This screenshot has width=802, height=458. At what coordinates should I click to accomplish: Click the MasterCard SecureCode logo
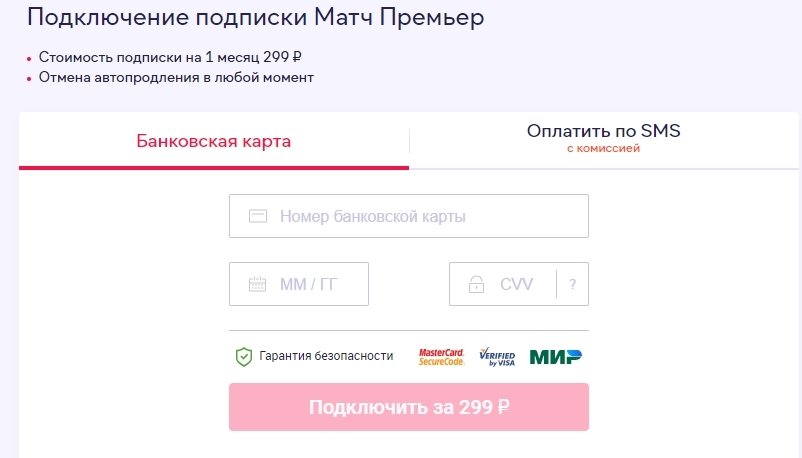[x=441, y=356]
